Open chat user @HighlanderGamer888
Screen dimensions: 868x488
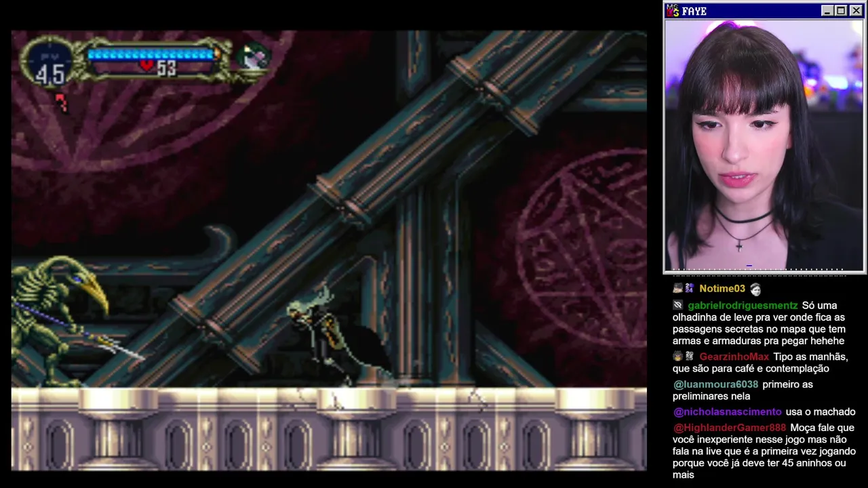pos(730,428)
